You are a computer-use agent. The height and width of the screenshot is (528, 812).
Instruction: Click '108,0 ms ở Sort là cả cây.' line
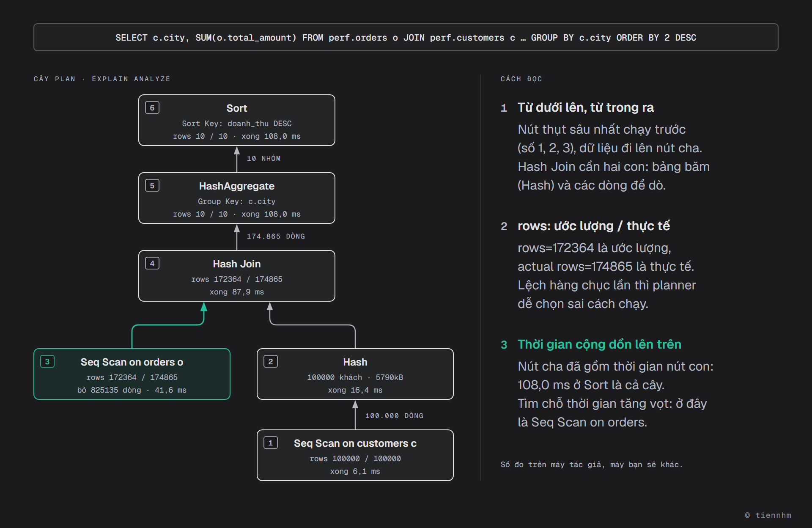pos(591,385)
